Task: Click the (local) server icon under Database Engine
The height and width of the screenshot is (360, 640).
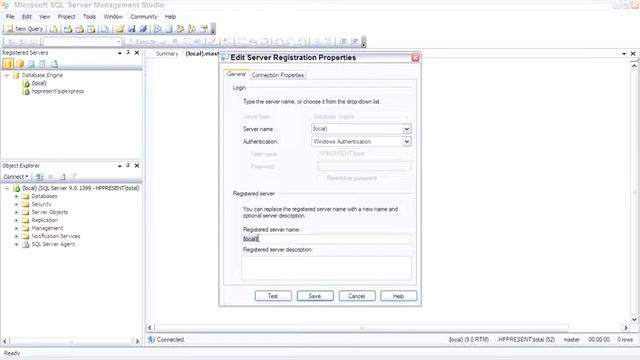Action: (x=26, y=83)
